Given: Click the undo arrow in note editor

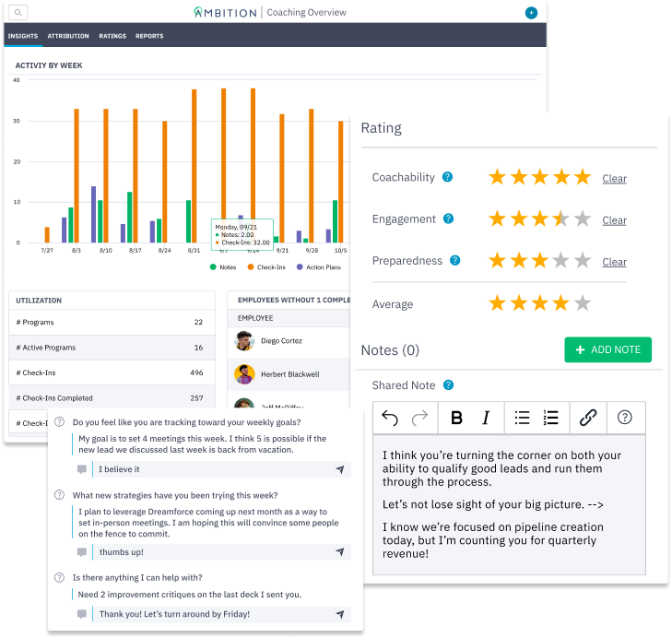Looking at the screenshot, I should (x=390, y=419).
